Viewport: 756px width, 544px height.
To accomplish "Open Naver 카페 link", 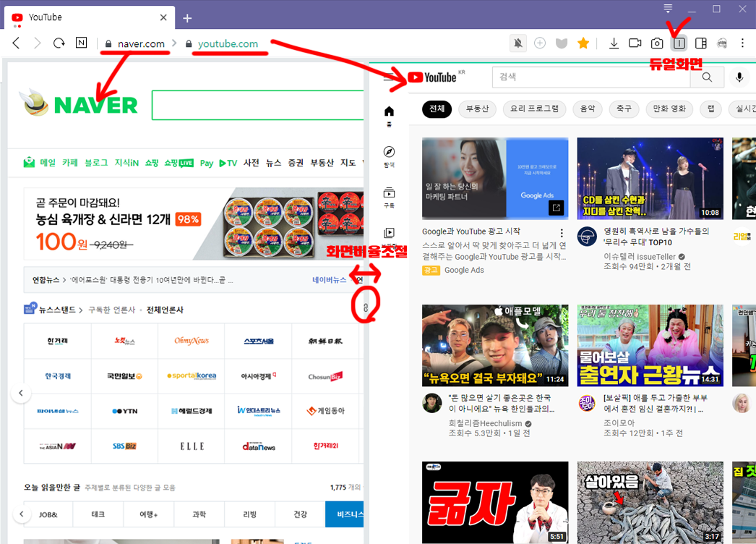I will [x=70, y=163].
